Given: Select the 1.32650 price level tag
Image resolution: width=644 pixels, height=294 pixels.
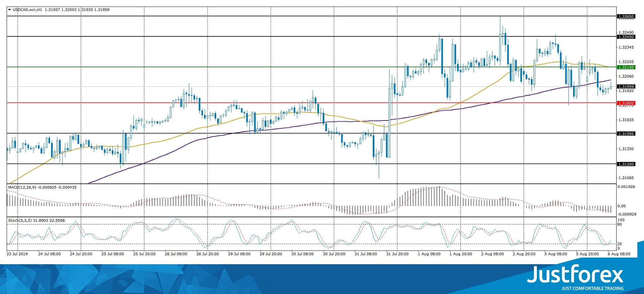Looking at the screenshot, I should click(x=626, y=16).
